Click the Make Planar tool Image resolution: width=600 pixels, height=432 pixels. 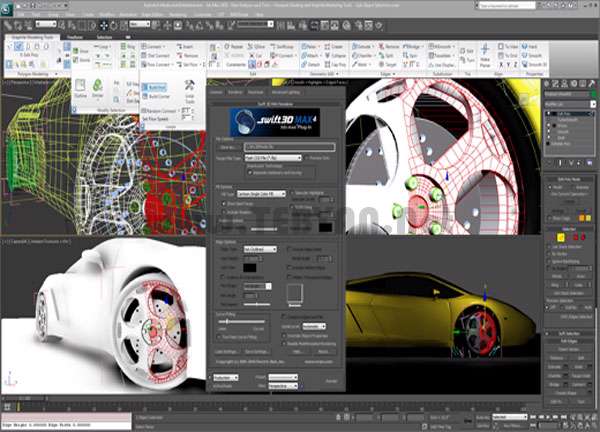click(485, 55)
